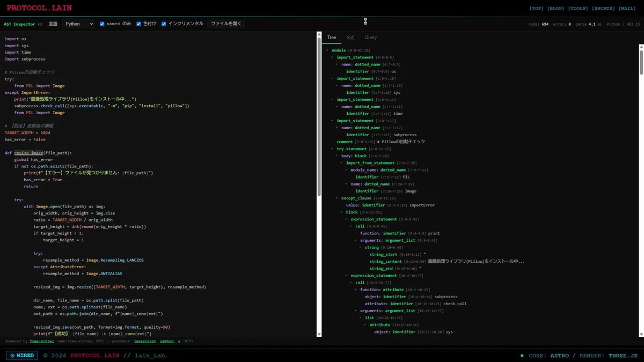Toggle the 'named のみ' checkbox
Viewport: 644px width, 362px height.
102,24
